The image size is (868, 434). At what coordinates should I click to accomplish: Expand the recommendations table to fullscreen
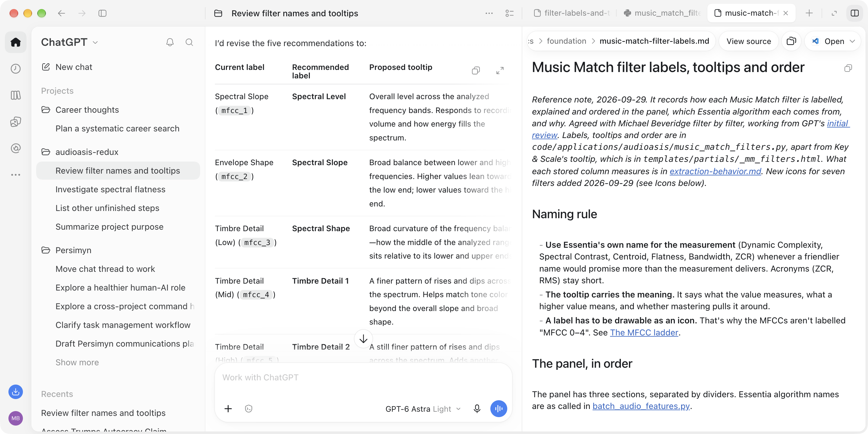[500, 71]
